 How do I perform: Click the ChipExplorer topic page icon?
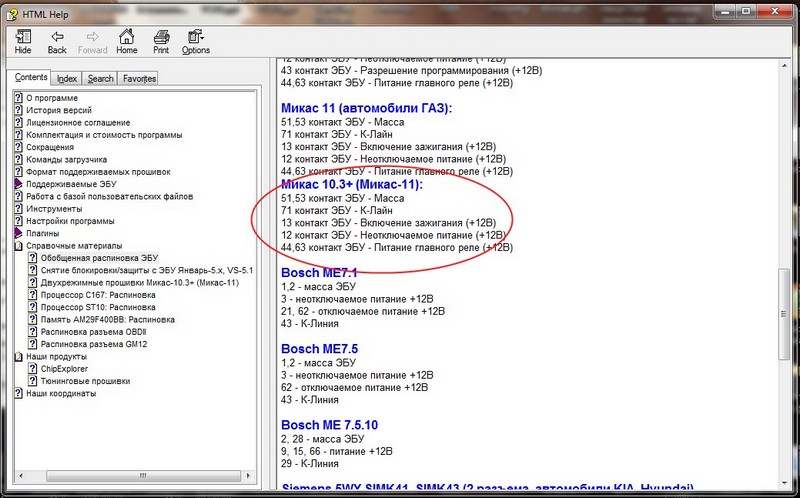click(x=33, y=368)
